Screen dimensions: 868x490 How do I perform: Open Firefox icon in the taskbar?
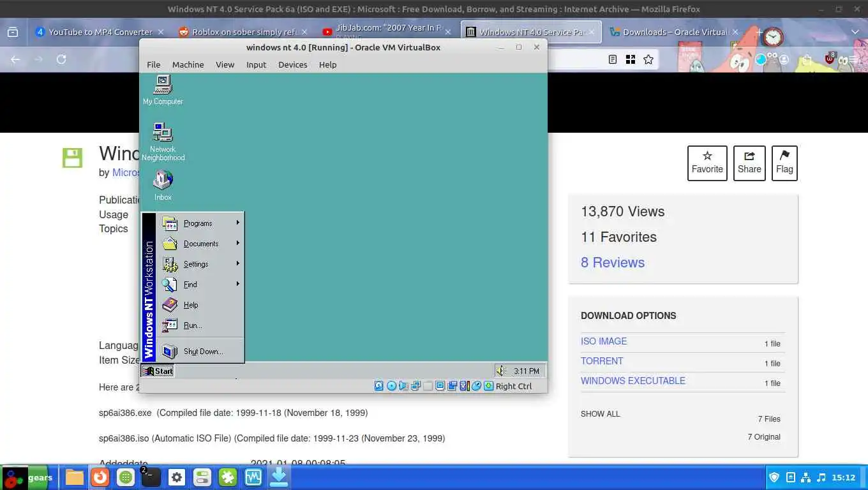[x=100, y=477]
